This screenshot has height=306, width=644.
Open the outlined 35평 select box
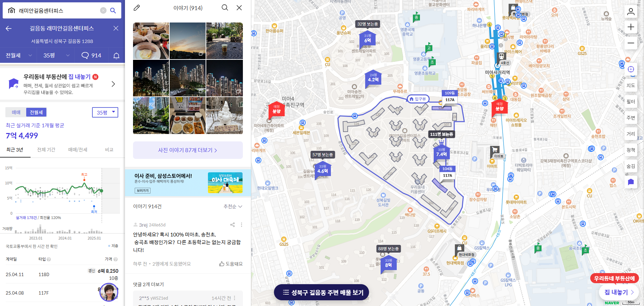105,113
